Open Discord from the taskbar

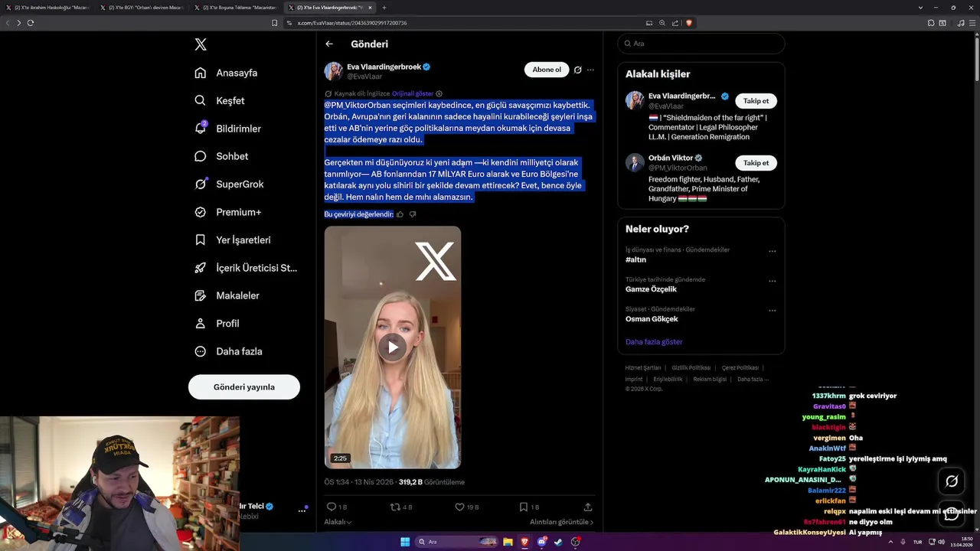[x=541, y=542]
